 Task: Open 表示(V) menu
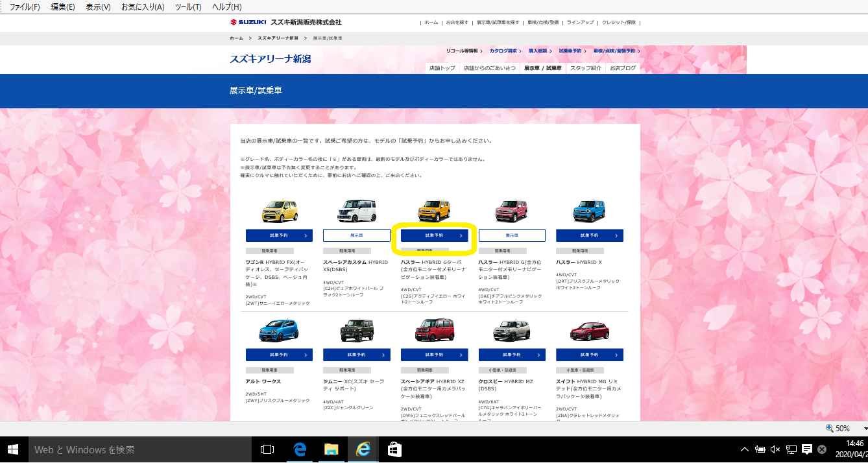(98, 7)
